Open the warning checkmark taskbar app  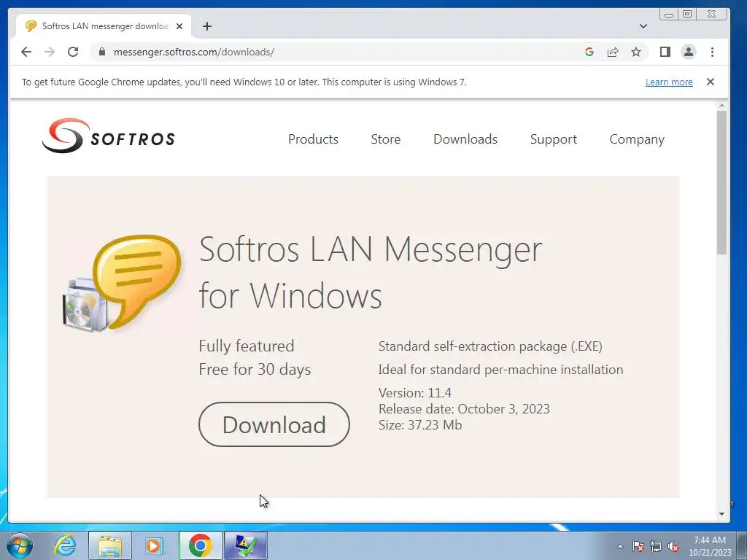point(245,545)
